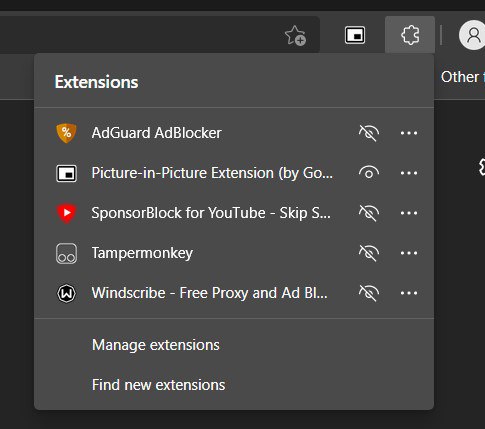Add page to favorites with star icon
The width and height of the screenshot is (485, 429).
(x=295, y=35)
